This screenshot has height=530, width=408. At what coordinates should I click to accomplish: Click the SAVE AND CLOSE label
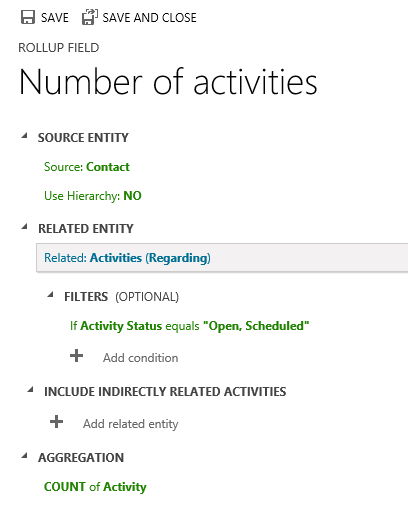tap(149, 18)
